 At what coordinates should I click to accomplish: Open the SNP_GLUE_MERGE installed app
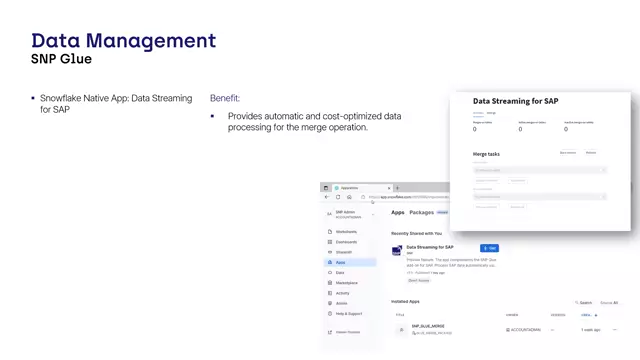click(428, 326)
